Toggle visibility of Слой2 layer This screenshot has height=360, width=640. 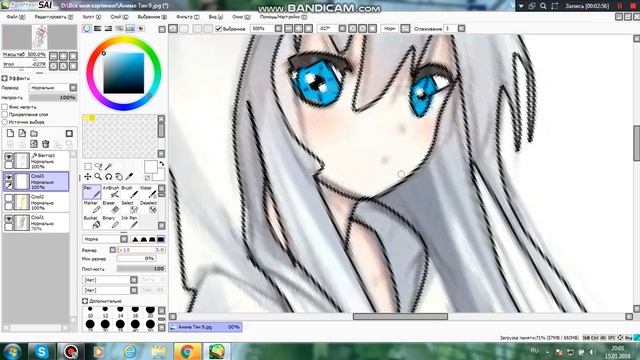pyautogui.click(x=8, y=198)
